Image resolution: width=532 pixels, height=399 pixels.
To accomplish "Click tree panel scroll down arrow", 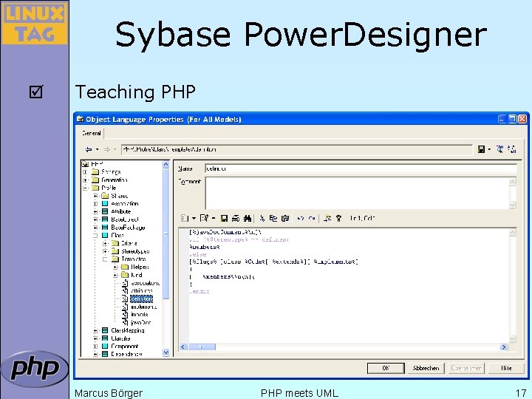I will point(166,352).
